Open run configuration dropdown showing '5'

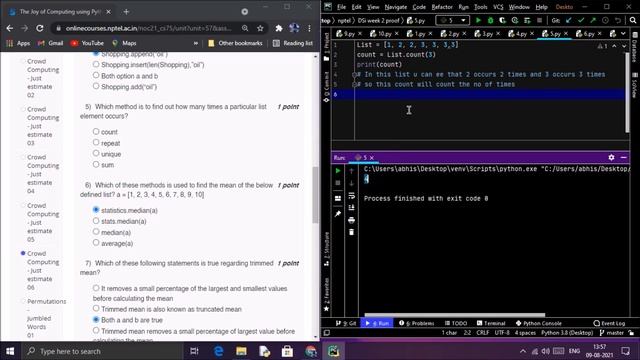453,20
